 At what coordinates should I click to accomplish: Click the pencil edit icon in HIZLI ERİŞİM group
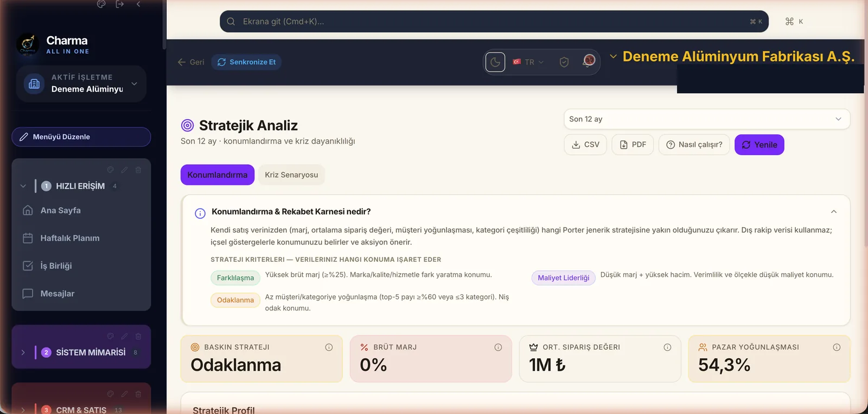[125, 170]
